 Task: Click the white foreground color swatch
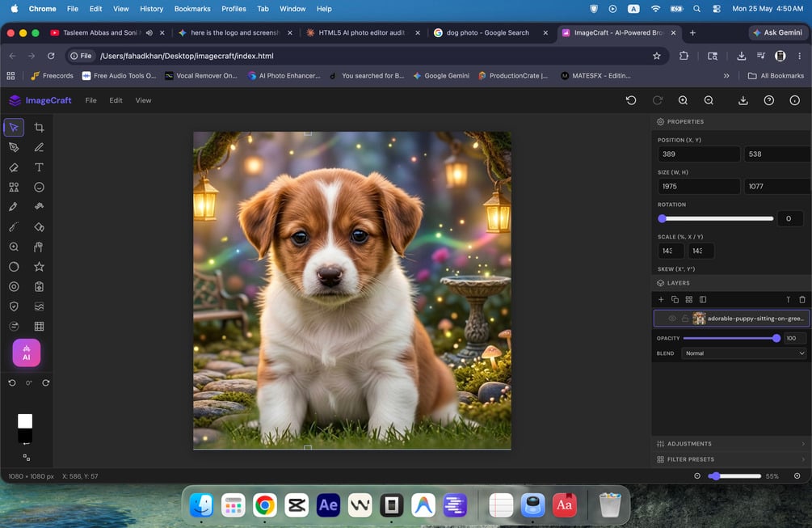coord(25,420)
